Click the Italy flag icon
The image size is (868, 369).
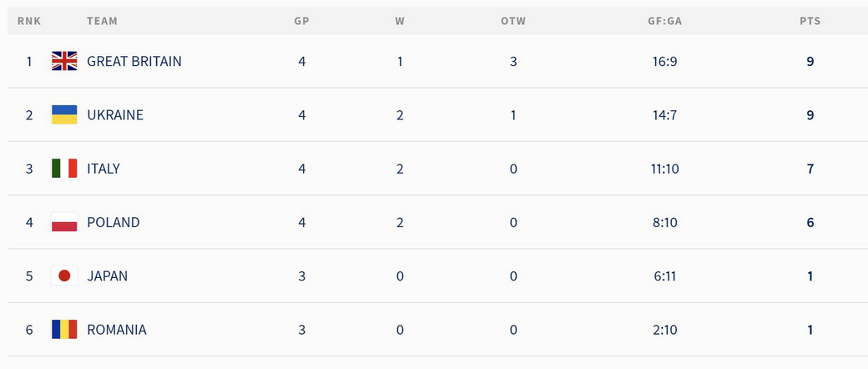[x=64, y=169]
